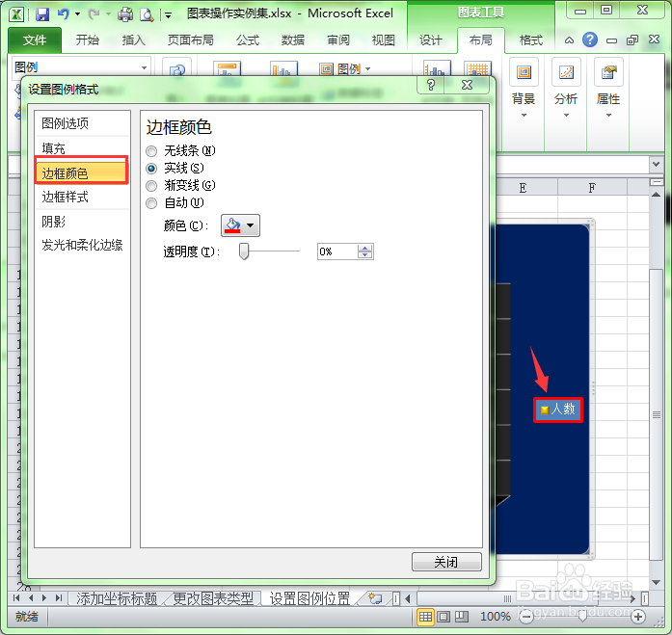Go to next sheet tab navigation arrow

(x=44, y=597)
